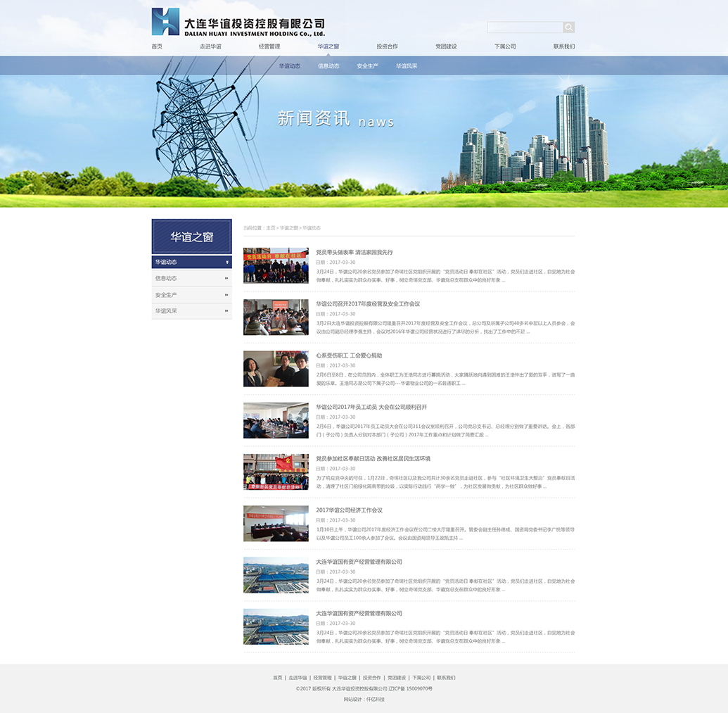The image size is (728, 713).
Task: Expand the 华谊风采 sidebar arrow
Action: click(x=226, y=311)
